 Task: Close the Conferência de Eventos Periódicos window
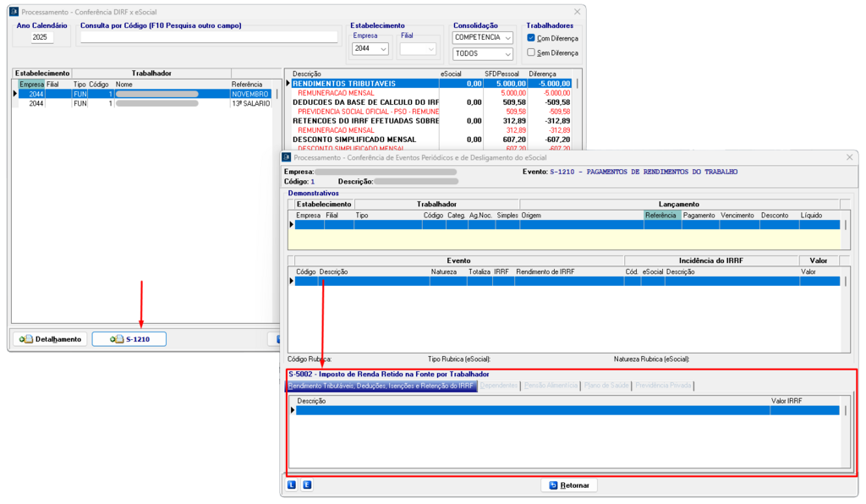coord(849,157)
